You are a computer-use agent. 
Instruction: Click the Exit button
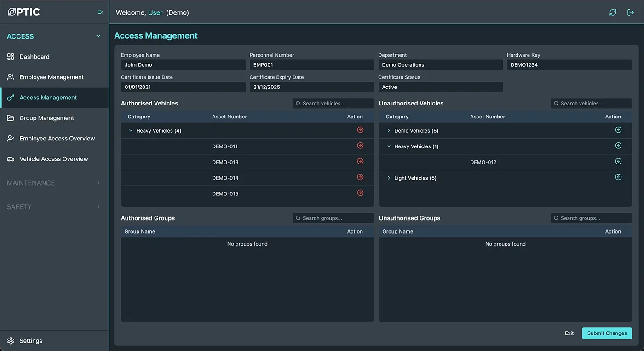tap(569, 333)
